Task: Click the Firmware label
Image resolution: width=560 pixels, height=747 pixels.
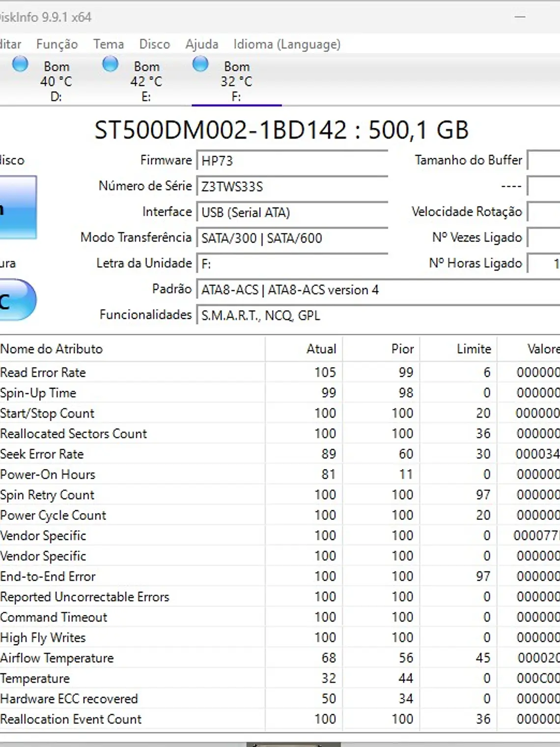Action: coord(166,160)
